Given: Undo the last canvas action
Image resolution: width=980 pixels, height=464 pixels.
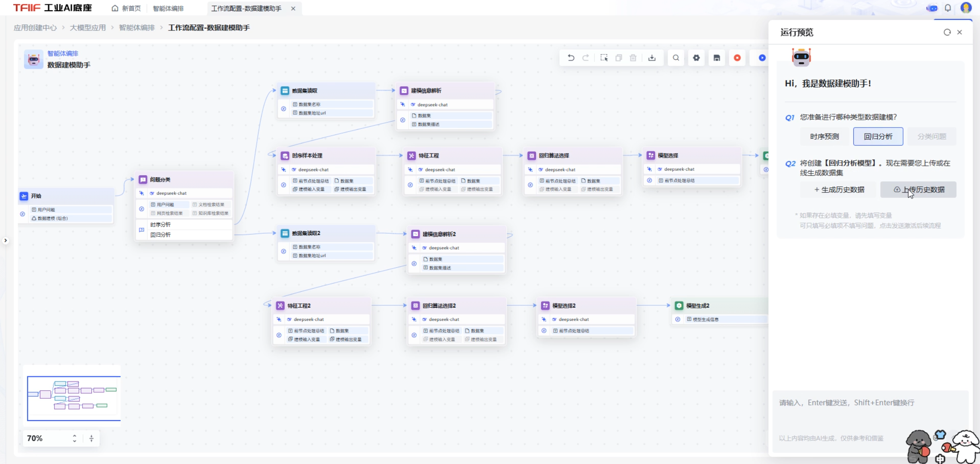Looking at the screenshot, I should point(571,58).
